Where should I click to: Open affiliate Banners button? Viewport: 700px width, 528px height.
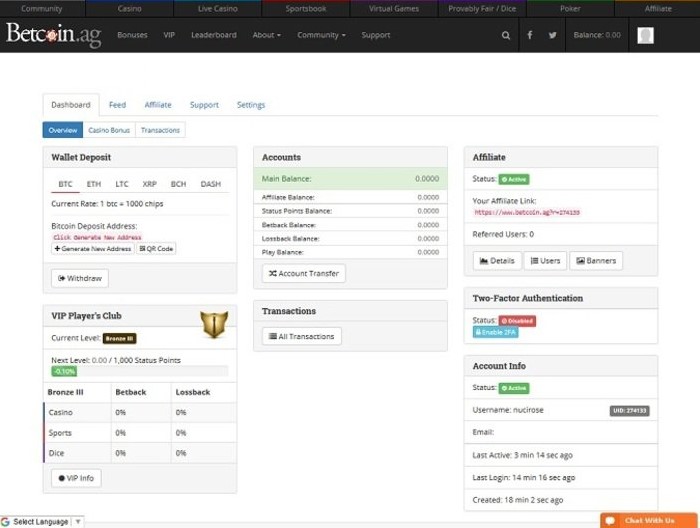[x=596, y=261]
